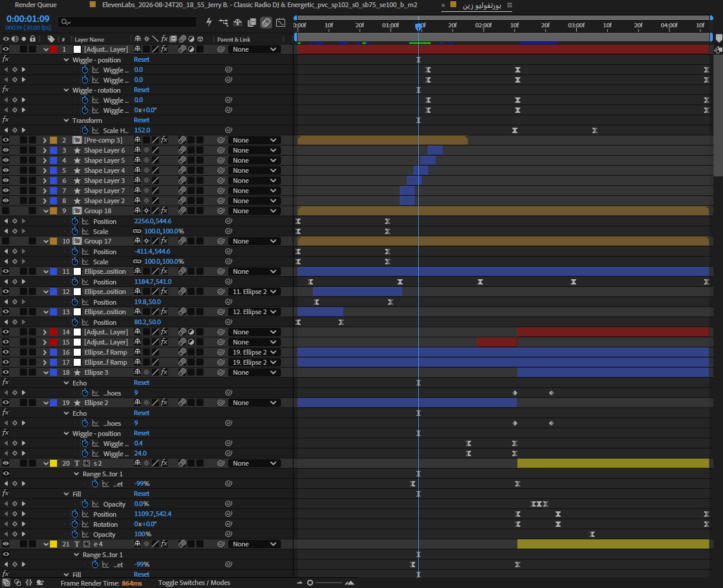Collapse Echo effect under Ellipse 3
The image size is (723, 588).
click(x=67, y=382)
